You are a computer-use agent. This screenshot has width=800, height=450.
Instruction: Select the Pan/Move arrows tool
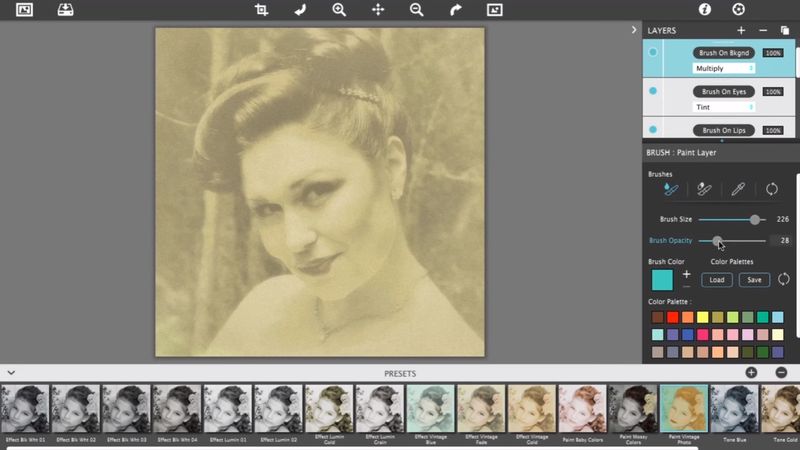[x=378, y=10]
